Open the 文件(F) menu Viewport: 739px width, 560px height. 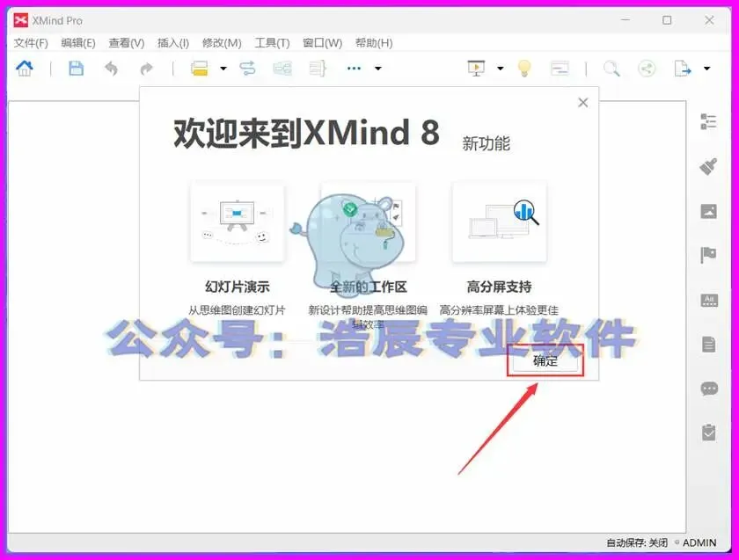click(x=31, y=43)
